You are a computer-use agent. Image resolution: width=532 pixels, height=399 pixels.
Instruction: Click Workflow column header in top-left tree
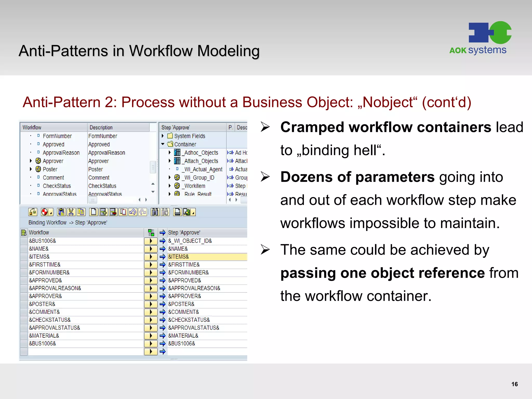(x=54, y=127)
